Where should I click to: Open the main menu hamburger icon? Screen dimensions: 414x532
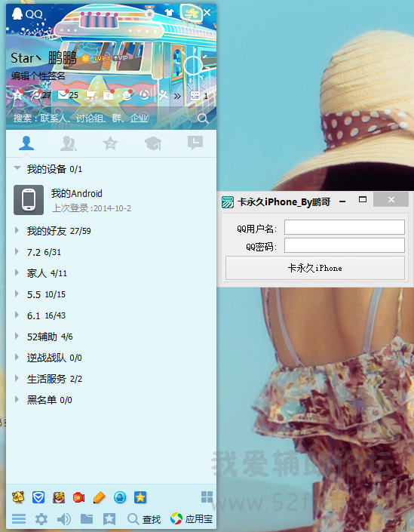point(19,518)
